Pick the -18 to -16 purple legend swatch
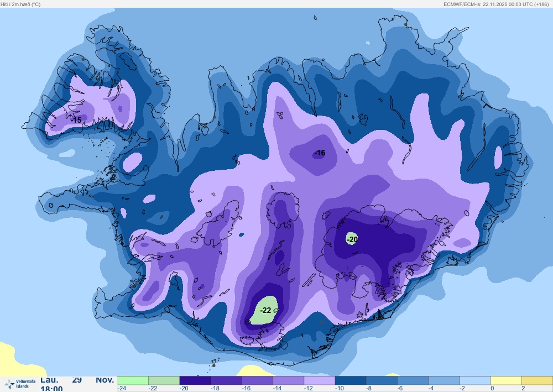The height and width of the screenshot is (392, 553). tap(226, 380)
